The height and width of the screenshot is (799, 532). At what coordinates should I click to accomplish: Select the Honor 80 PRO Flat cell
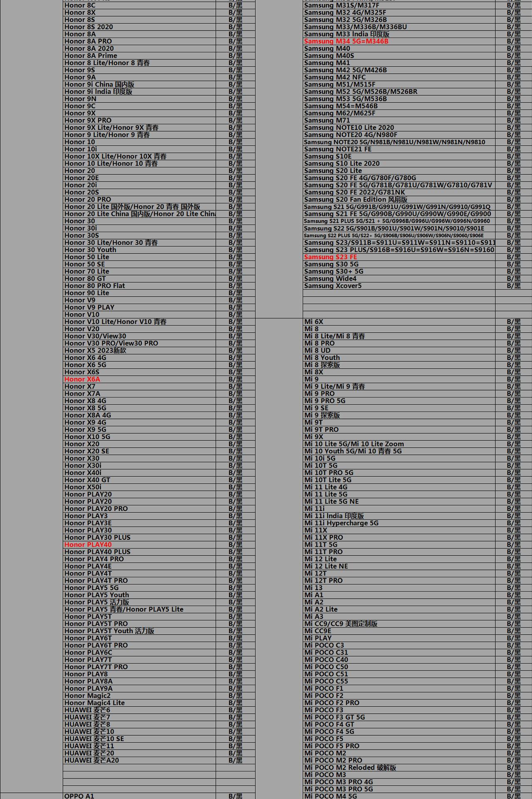[94, 285]
